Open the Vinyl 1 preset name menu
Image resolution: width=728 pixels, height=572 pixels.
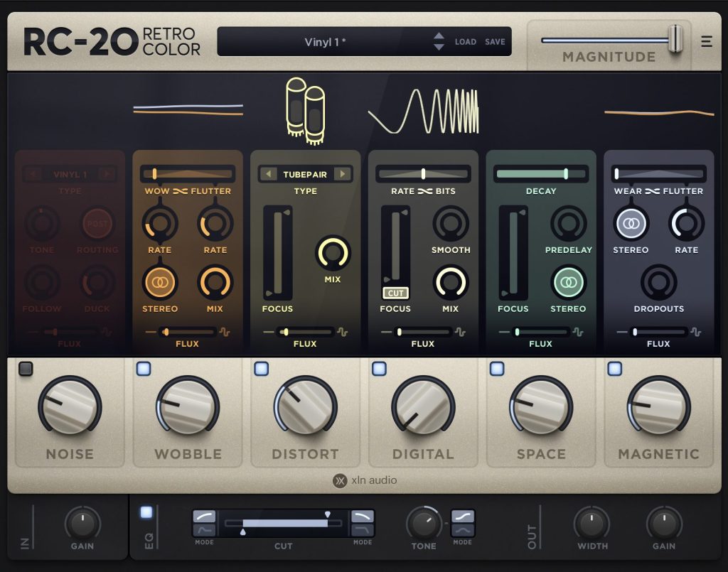click(x=325, y=42)
